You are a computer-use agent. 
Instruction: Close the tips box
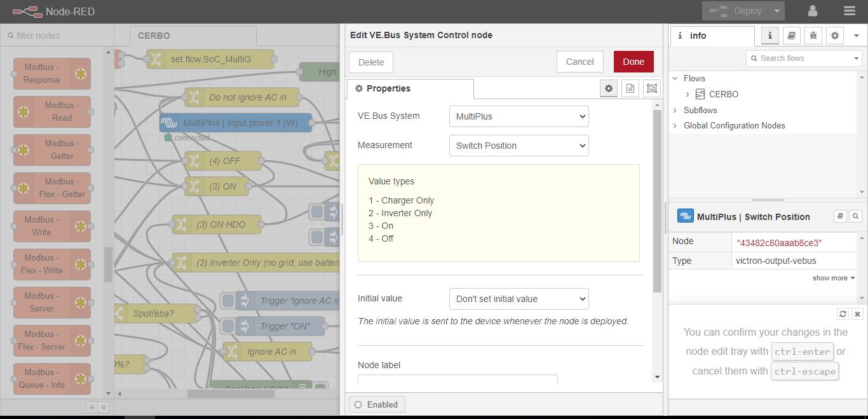[857, 313]
